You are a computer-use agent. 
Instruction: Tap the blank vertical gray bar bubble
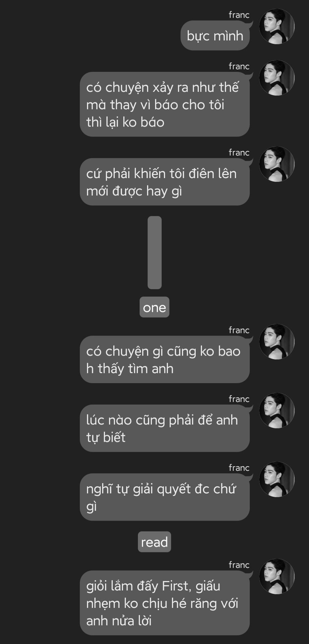154,253
